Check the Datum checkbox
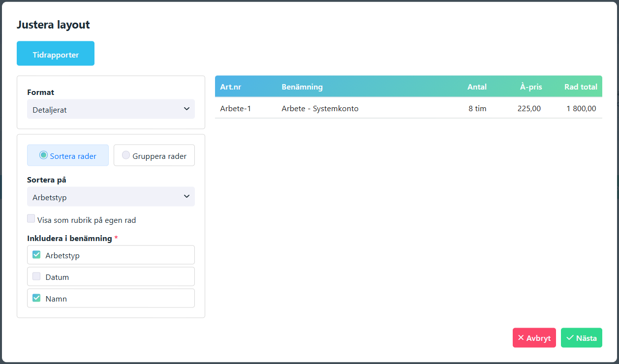 36,276
